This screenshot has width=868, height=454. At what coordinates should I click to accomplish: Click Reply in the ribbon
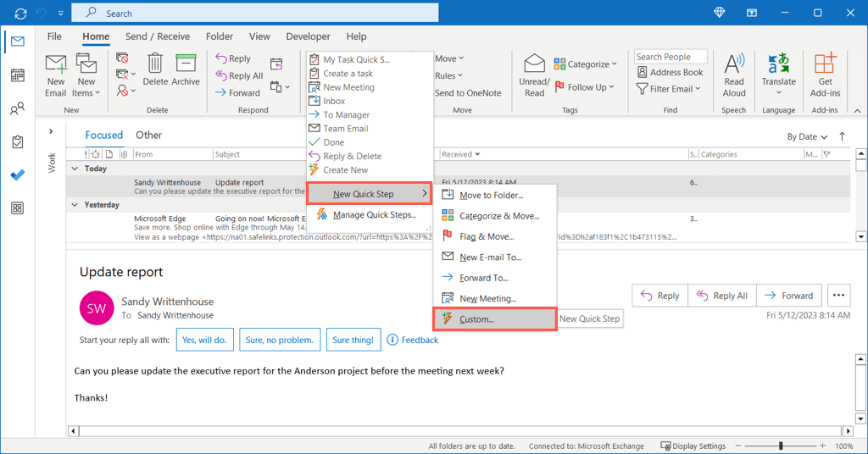(233, 58)
